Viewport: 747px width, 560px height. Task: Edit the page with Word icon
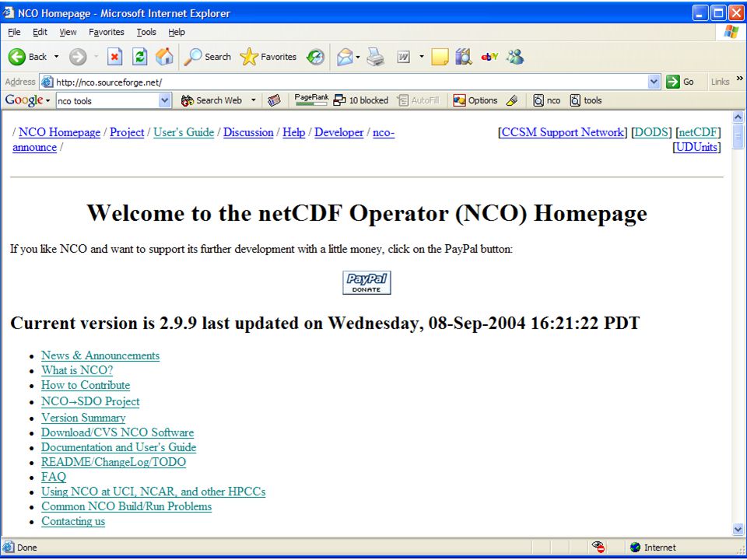pyautogui.click(x=404, y=58)
